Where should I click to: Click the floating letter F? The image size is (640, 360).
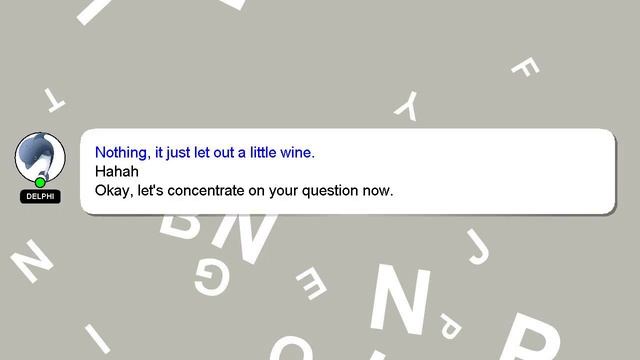tap(525, 67)
